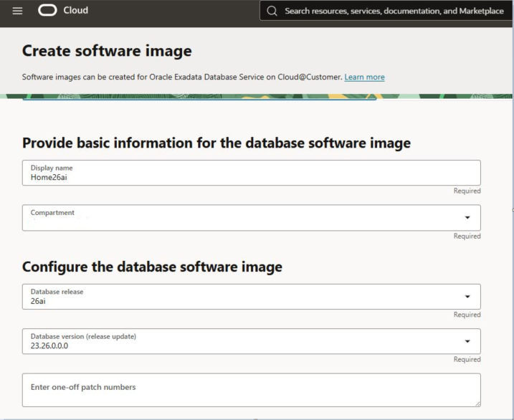Click the Home26ai display name text

coord(49,178)
